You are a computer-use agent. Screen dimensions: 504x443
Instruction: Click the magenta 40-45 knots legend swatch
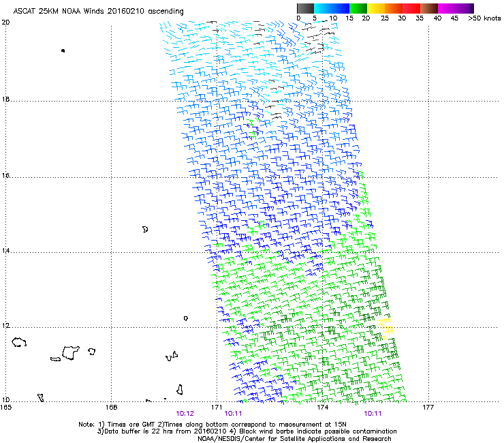click(447, 8)
